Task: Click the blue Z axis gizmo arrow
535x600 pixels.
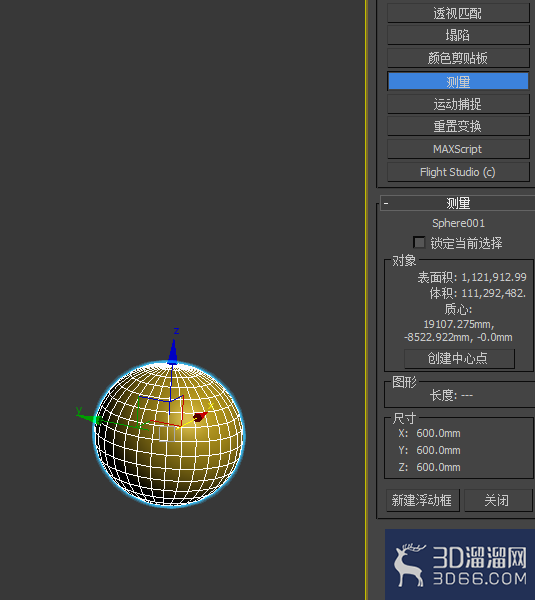Action: click(x=173, y=352)
